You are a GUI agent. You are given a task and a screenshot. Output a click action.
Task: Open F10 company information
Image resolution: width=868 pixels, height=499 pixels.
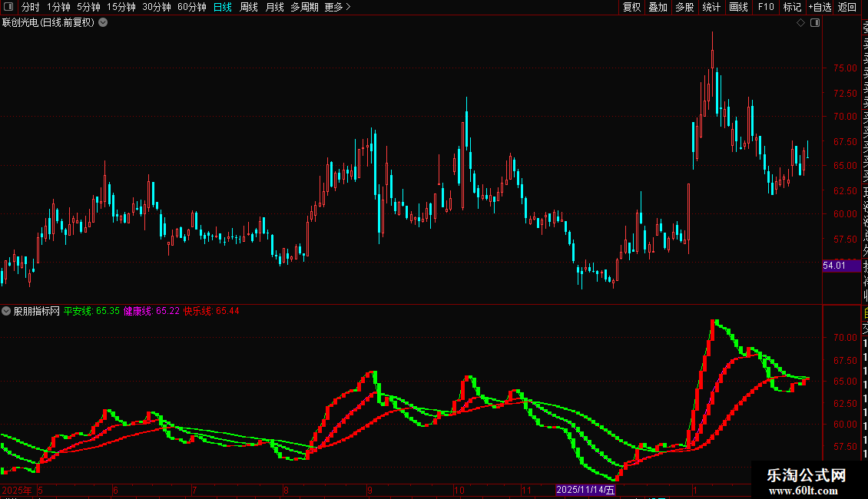tap(766, 7)
